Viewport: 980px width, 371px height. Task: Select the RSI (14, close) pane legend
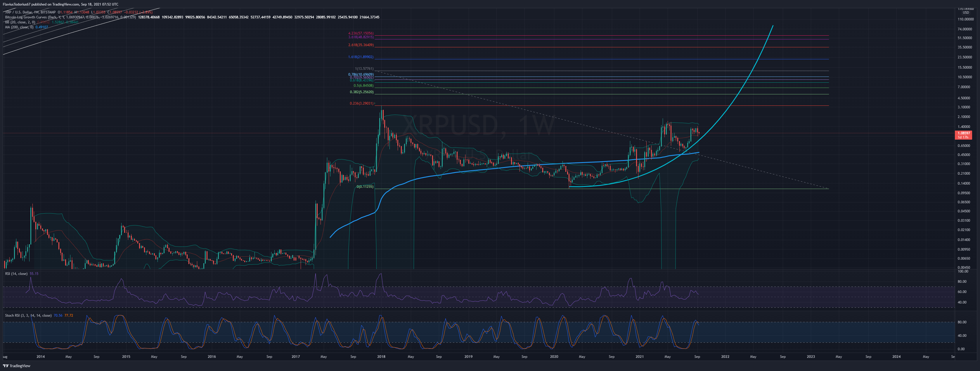coord(16,274)
